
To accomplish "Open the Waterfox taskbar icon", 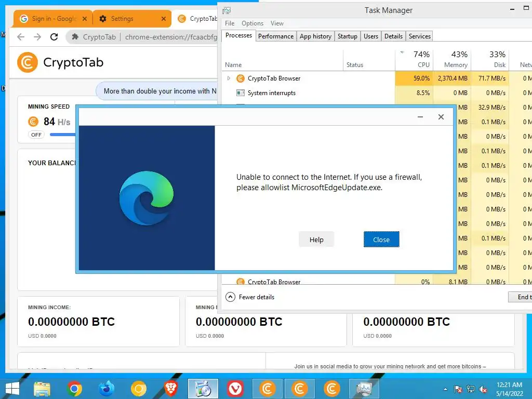I will 107,389.
